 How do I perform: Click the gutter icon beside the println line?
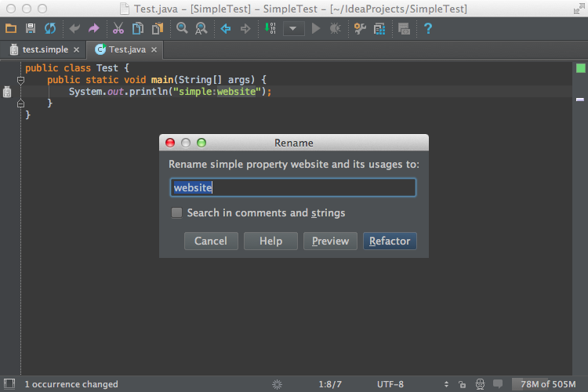tap(7, 92)
